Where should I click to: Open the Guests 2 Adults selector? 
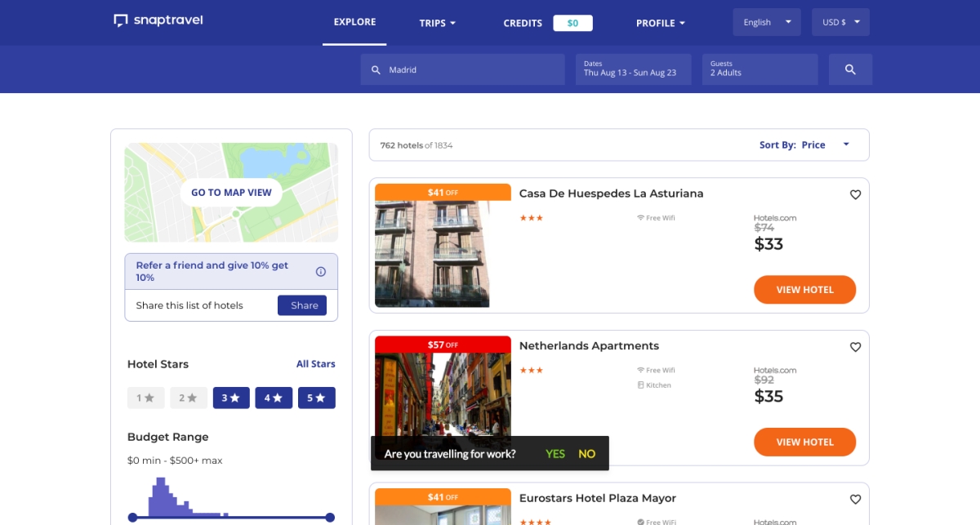(759, 69)
